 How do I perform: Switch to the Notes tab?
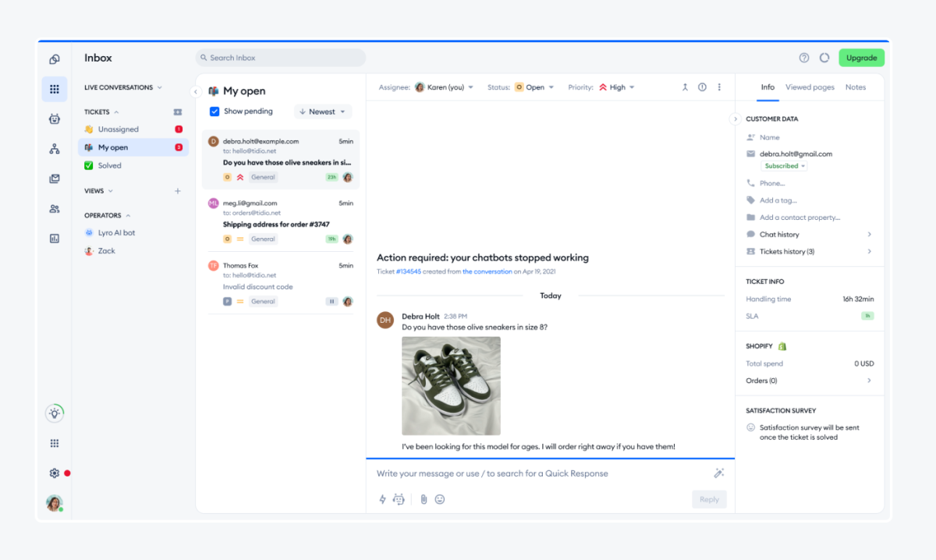tap(855, 87)
